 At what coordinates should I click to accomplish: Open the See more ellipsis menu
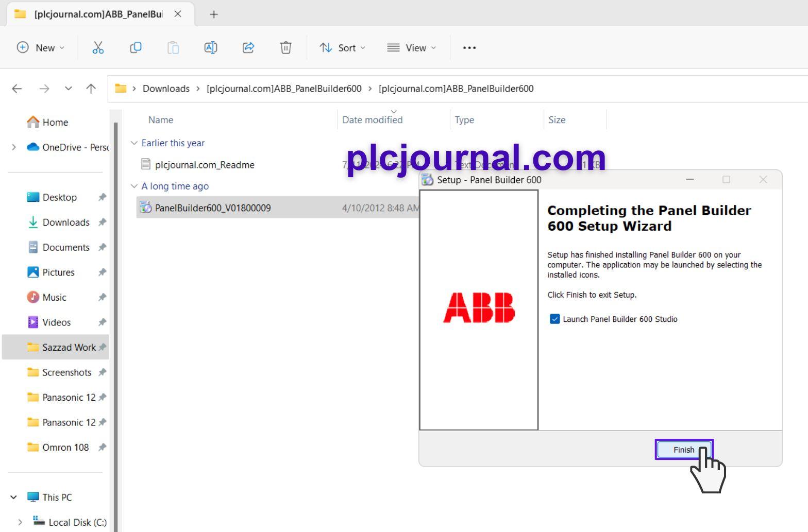click(x=469, y=48)
